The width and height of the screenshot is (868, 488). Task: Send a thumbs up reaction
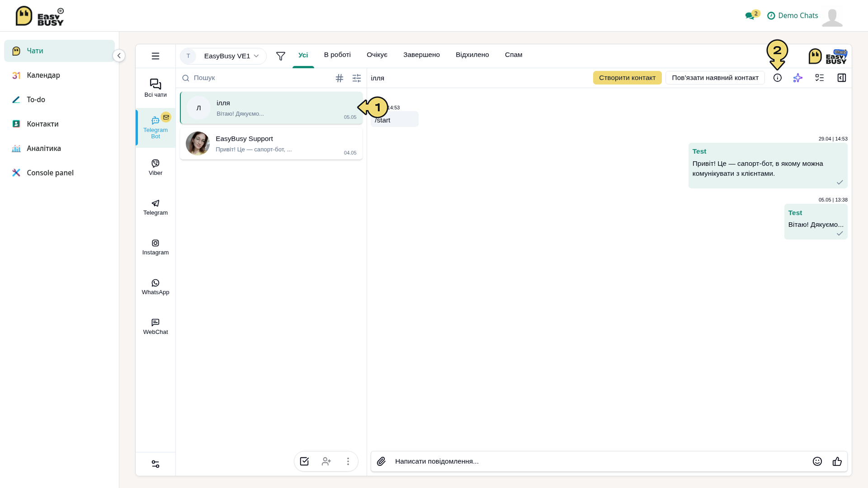[837, 461]
